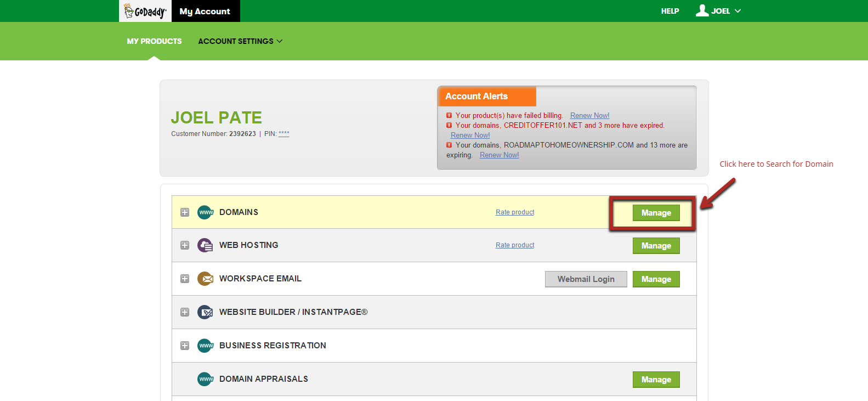Expand the Workspace Email row
The width and height of the screenshot is (868, 401).
[185, 279]
